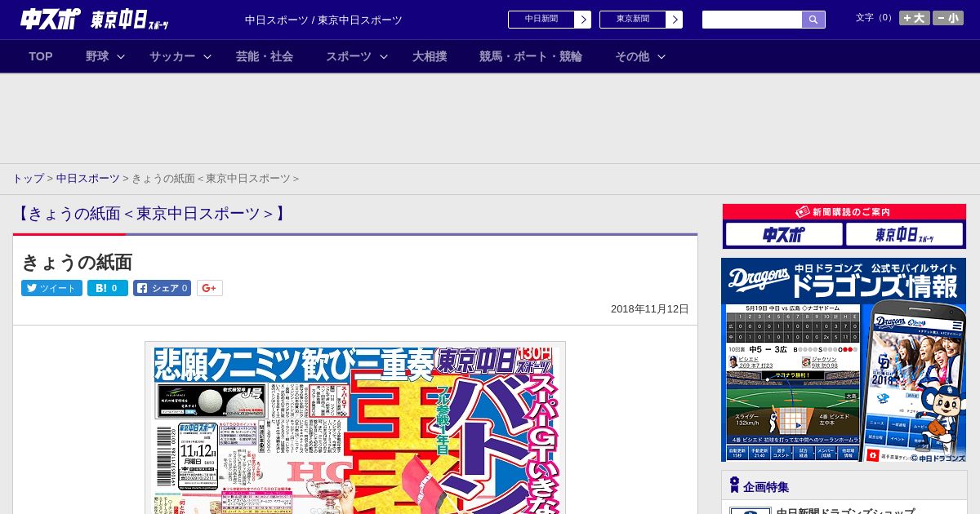Screen dimensions: 980x514
Task: Click the 企画特集 ribbon icon
Action: [x=734, y=485]
